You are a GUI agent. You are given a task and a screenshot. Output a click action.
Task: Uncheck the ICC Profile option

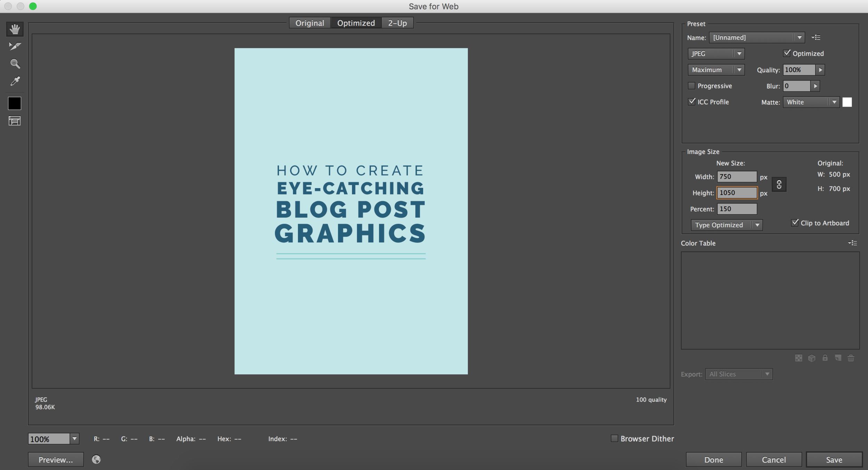click(x=691, y=102)
